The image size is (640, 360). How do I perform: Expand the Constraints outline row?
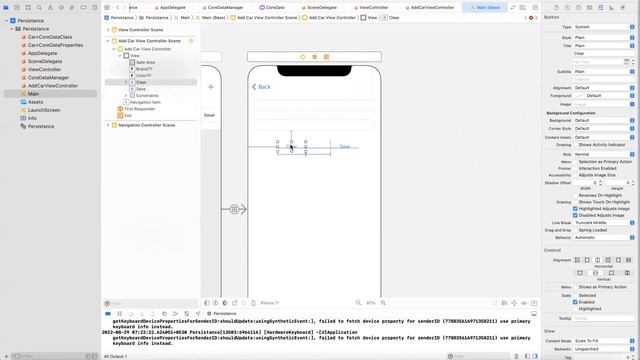[126, 96]
